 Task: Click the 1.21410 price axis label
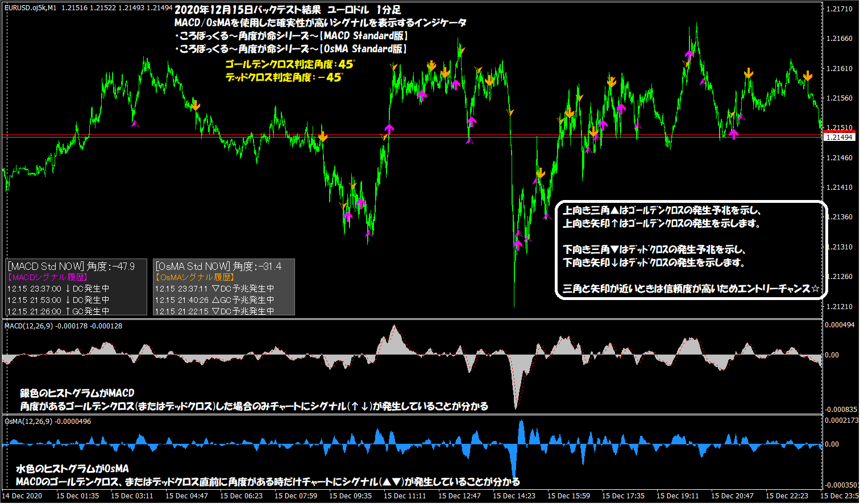[x=839, y=188]
